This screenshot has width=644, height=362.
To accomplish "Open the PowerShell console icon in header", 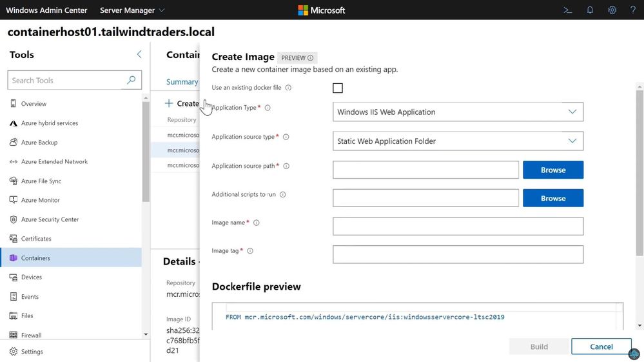I will [567, 10].
